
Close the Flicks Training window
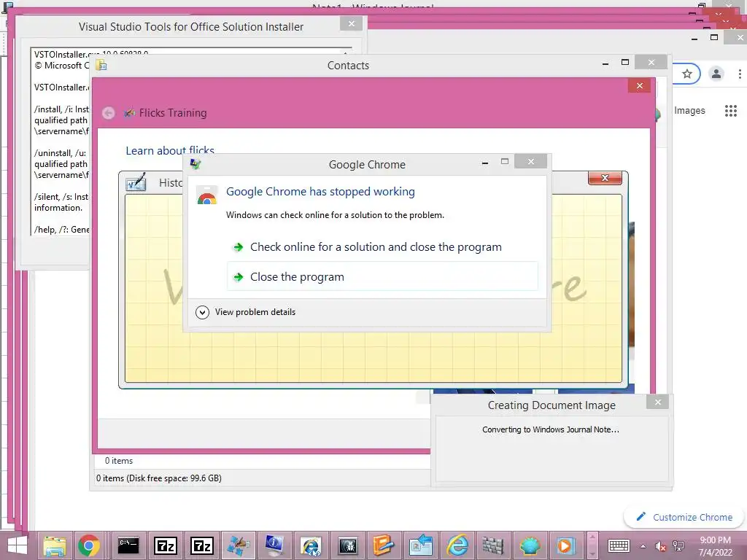[639, 86]
